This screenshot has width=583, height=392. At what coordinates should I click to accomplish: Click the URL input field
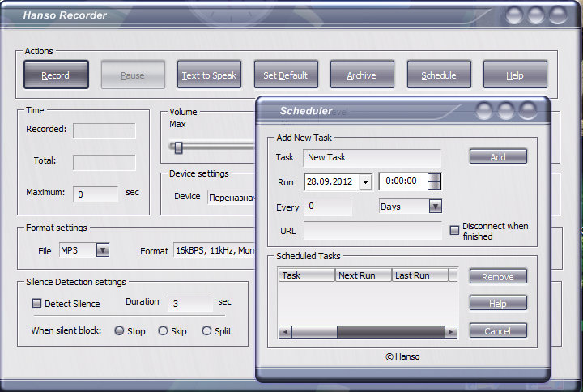click(x=372, y=231)
